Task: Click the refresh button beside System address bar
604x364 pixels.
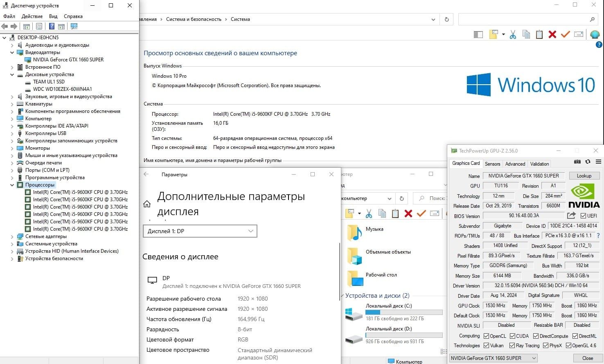Action: point(446,19)
